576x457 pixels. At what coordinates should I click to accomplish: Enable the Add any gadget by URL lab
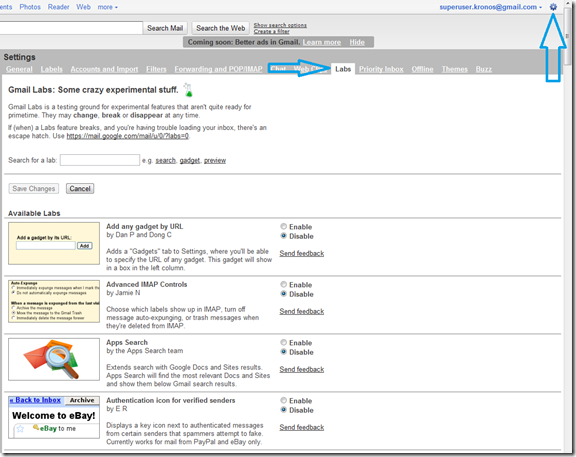(x=284, y=226)
